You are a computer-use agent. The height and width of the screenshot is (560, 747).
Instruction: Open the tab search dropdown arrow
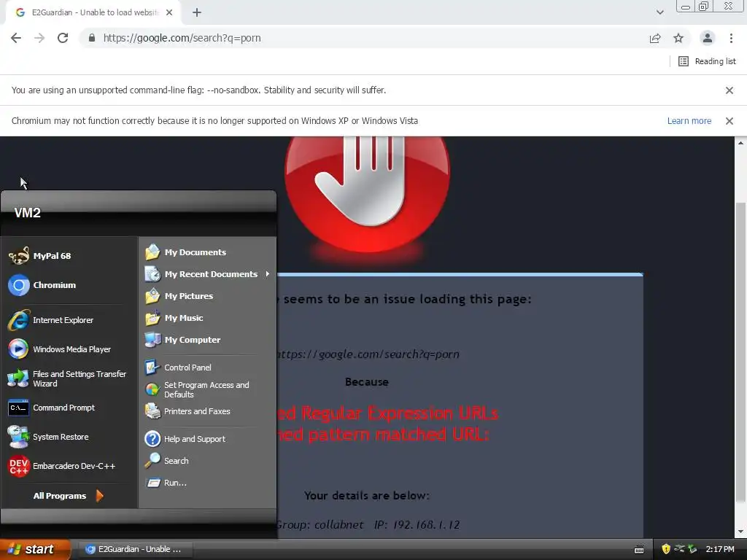click(659, 12)
